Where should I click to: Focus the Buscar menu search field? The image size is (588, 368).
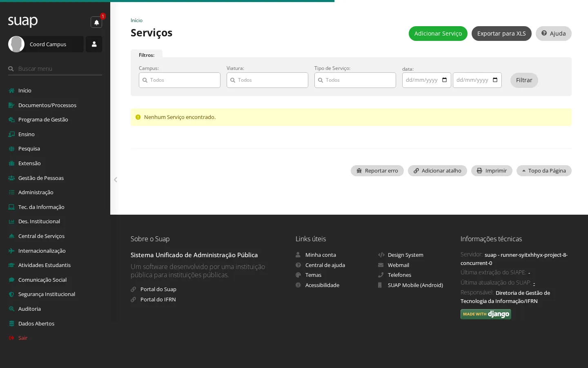[x=55, y=69]
